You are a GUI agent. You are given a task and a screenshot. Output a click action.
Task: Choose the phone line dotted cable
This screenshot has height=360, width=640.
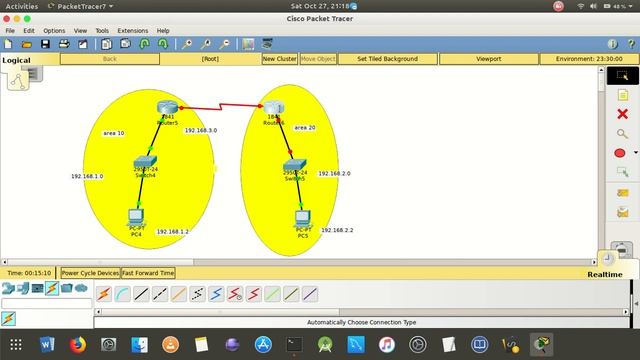(198, 294)
